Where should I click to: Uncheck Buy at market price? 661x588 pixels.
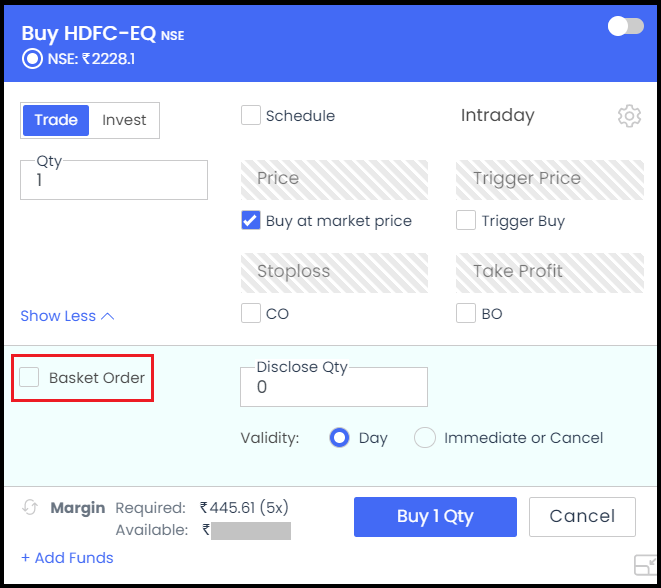pos(251,220)
